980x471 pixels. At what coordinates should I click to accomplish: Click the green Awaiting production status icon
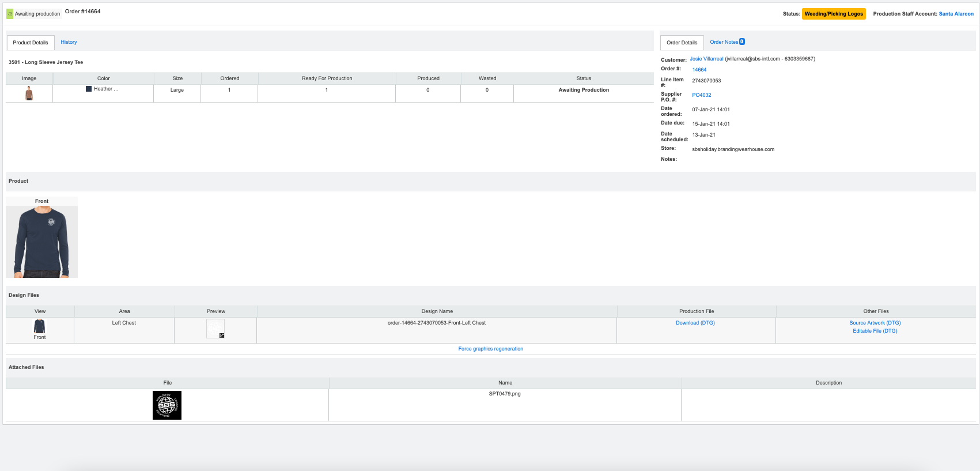point(10,14)
